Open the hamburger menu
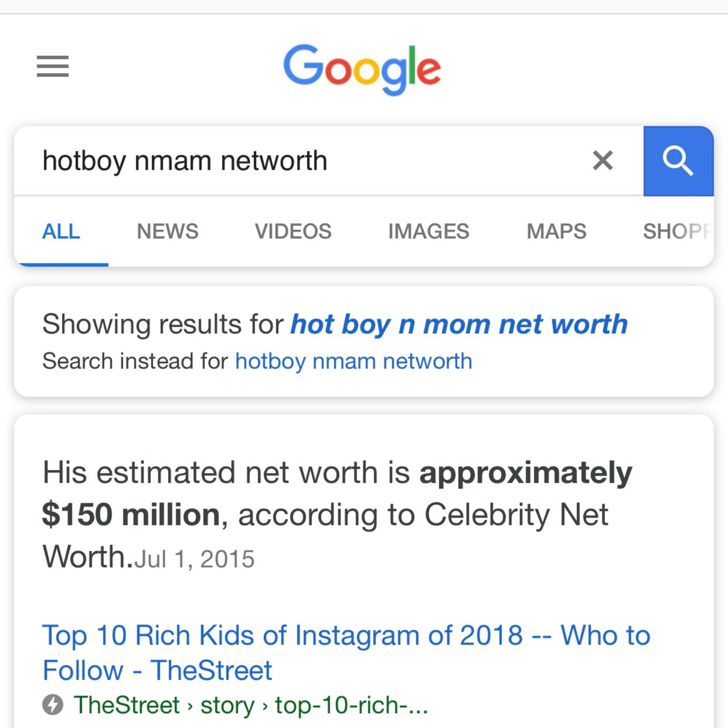Image resolution: width=728 pixels, height=728 pixels. click(x=53, y=66)
